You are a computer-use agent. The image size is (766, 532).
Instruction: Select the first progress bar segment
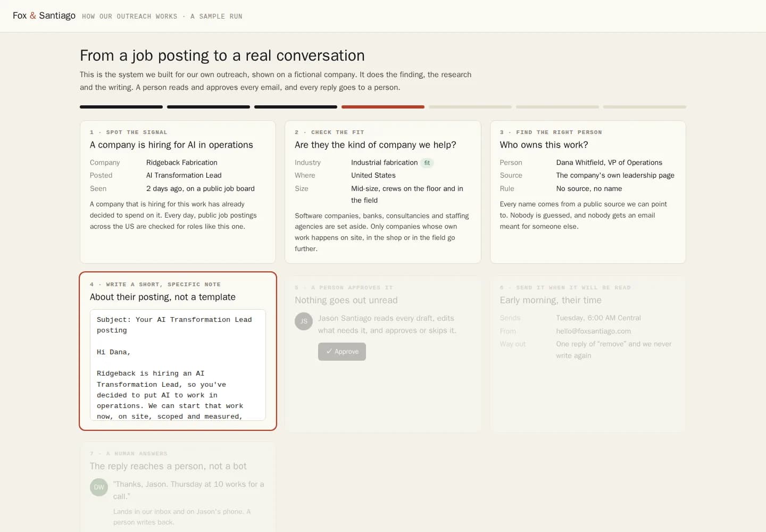pyautogui.click(x=121, y=107)
